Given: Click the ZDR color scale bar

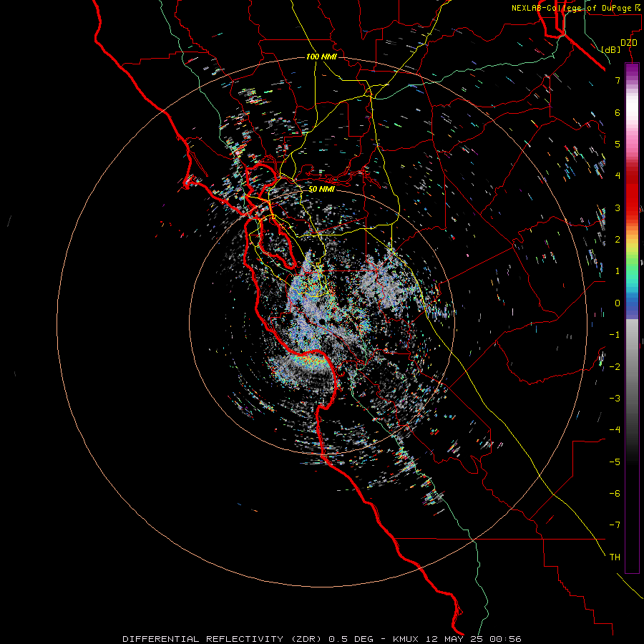Looking at the screenshot, I should pos(632,318).
